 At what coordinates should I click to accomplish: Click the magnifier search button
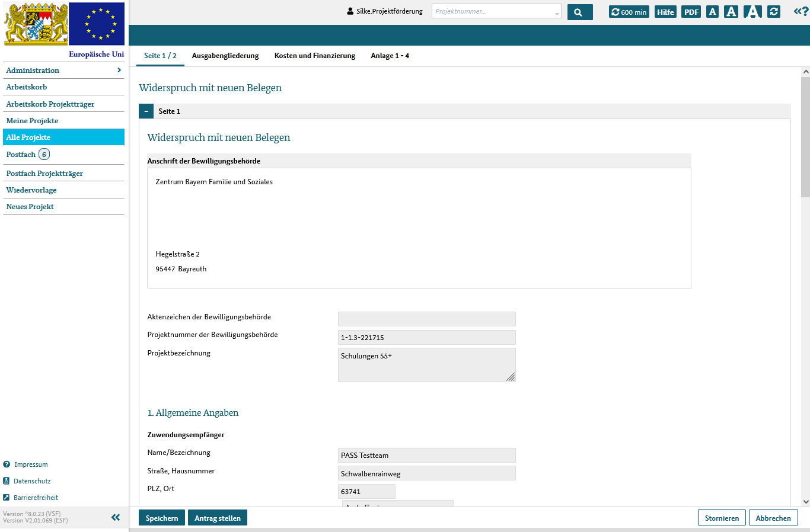(580, 12)
